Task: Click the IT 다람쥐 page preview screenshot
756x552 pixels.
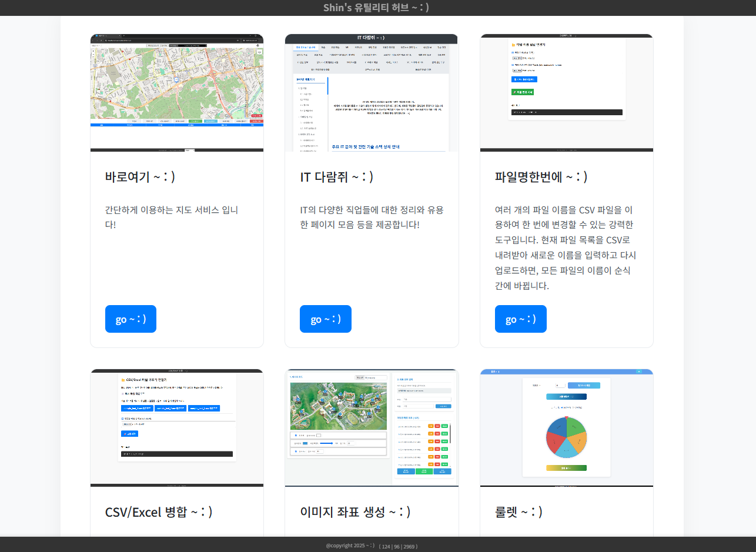Action: pos(372,91)
